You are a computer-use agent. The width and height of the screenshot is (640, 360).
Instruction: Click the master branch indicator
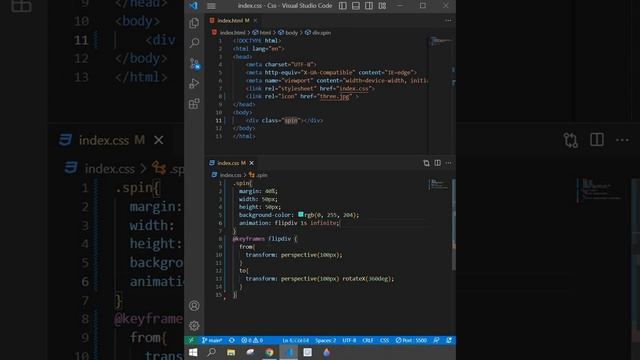[x=212, y=340]
